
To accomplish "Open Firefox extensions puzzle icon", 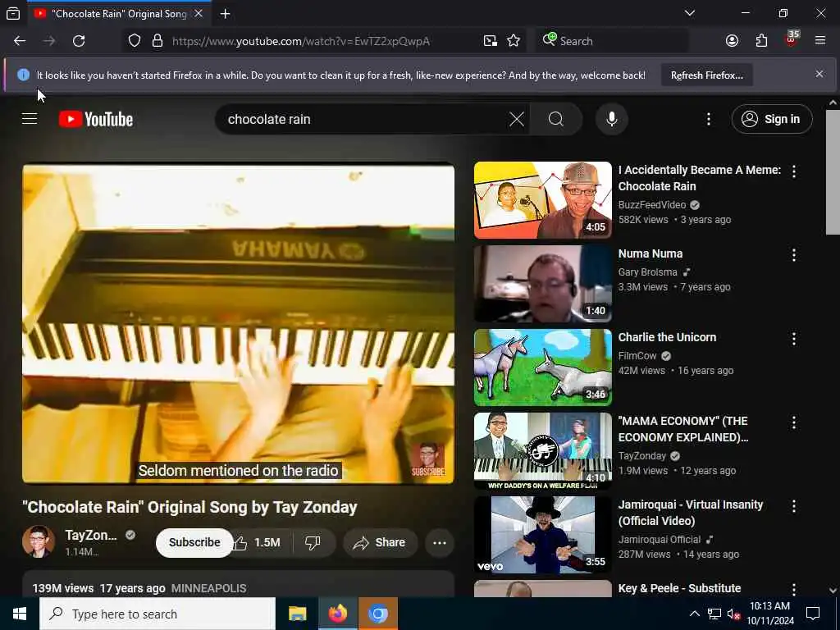I will [x=761, y=41].
